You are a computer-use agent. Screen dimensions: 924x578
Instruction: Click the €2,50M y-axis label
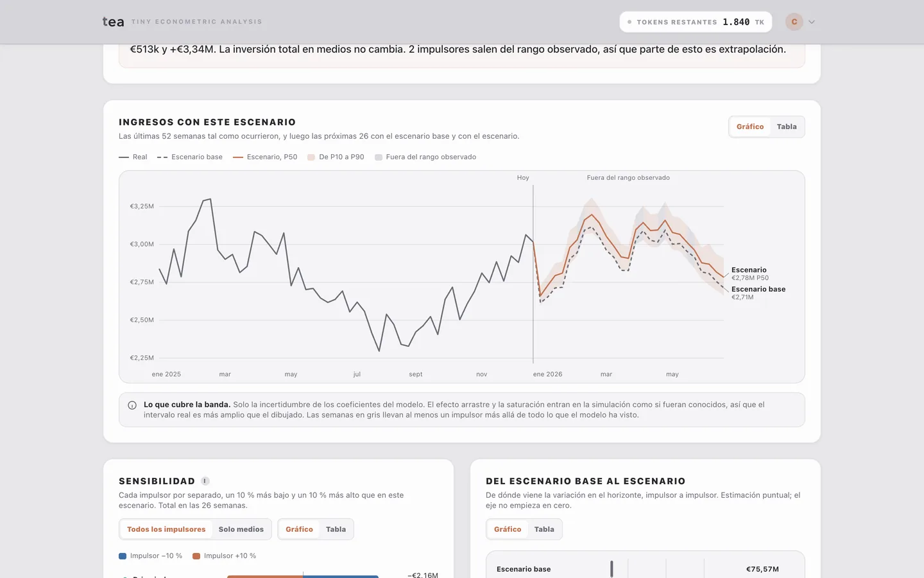[x=142, y=320]
